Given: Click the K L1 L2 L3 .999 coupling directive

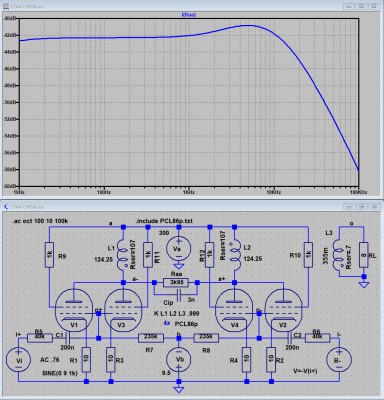Looking at the screenshot, I should click(177, 314).
